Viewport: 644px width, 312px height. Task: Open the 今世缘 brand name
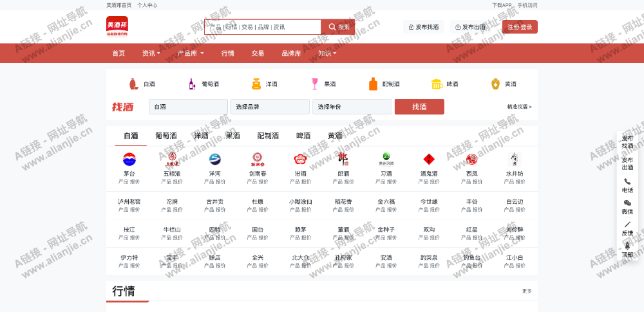point(429,202)
